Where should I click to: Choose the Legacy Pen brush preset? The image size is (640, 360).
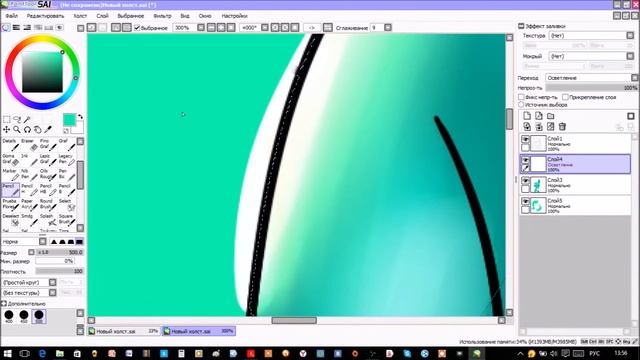(67, 160)
